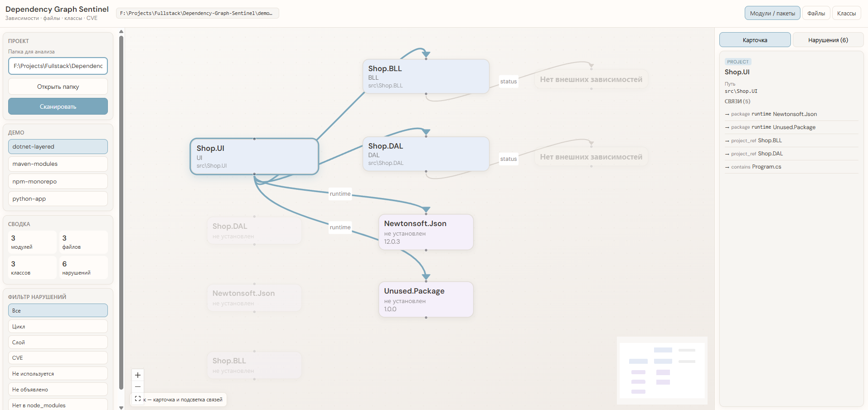Click the Shop.DAL project node with DAL layer
This screenshot has width=868, height=410.
click(x=426, y=154)
